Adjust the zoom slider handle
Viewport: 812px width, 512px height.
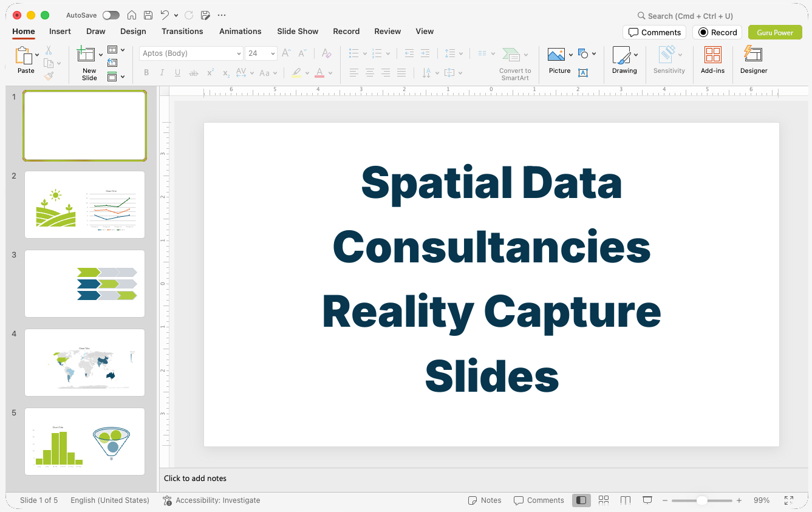point(701,500)
